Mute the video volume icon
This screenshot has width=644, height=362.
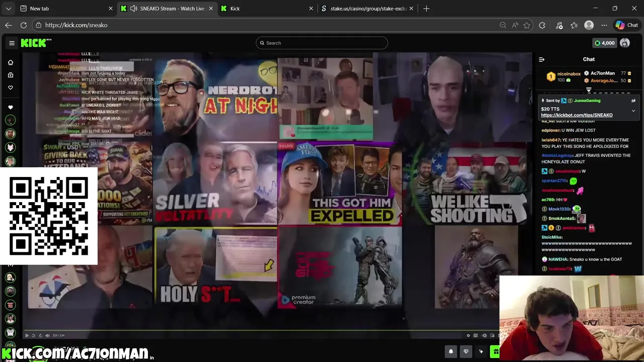pos(47,335)
